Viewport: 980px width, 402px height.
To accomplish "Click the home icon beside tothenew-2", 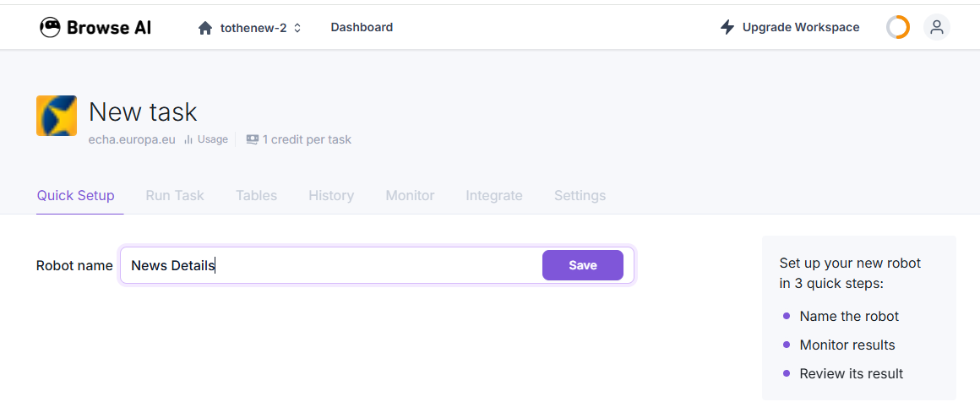I will pos(205,28).
